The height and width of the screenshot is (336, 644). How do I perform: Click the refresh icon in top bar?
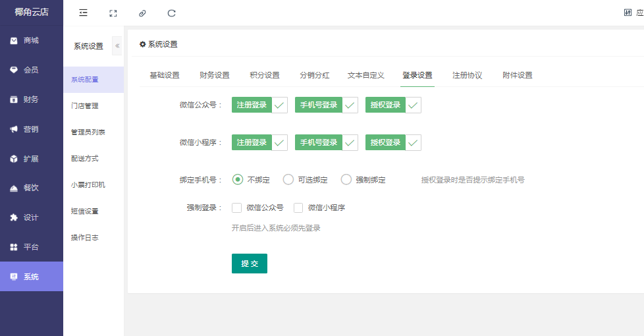coord(172,13)
